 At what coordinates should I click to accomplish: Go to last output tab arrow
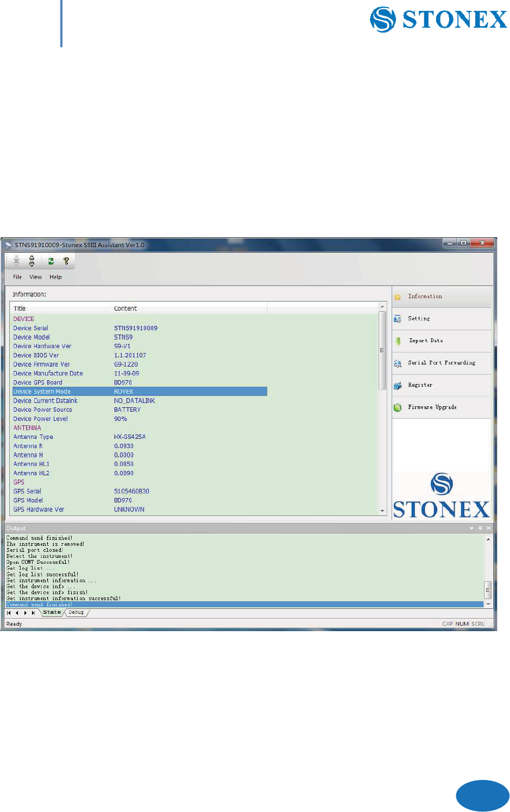click(33, 613)
